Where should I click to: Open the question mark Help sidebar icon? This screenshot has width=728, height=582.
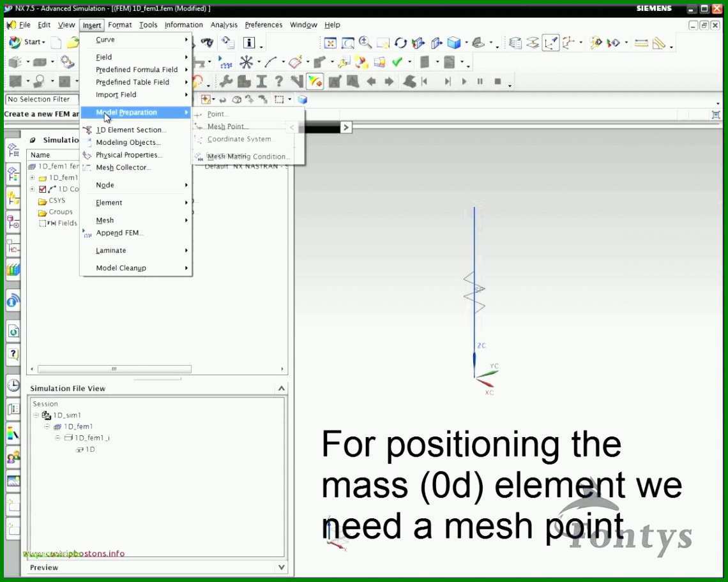click(13, 355)
